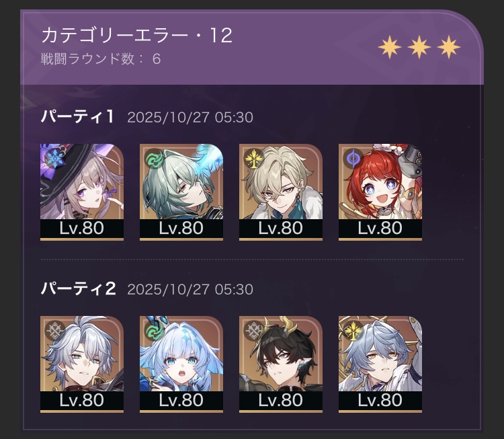Screen dimensions: 504x439
Task: Click the Imaginary element icon on last character
Action: point(353,330)
